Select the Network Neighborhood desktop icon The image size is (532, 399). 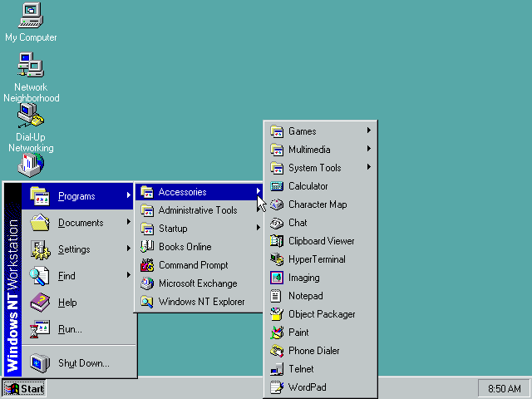pyautogui.click(x=31, y=65)
